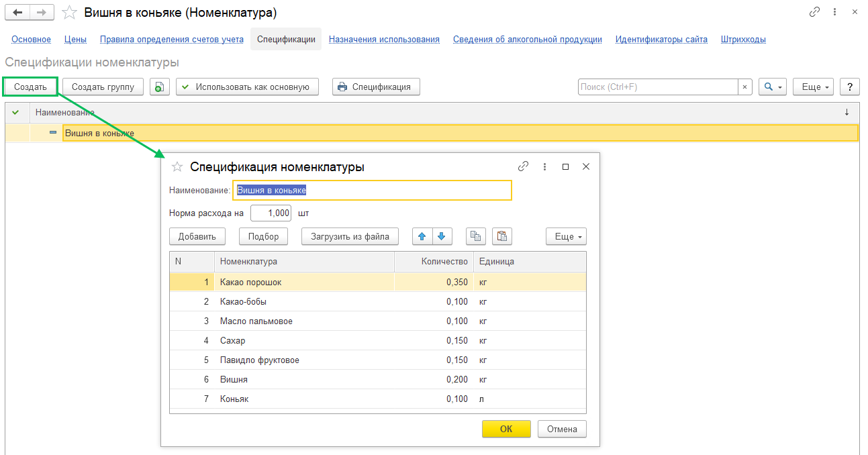
Task: Select the Какао-бобы row
Action: pyautogui.click(x=378, y=301)
